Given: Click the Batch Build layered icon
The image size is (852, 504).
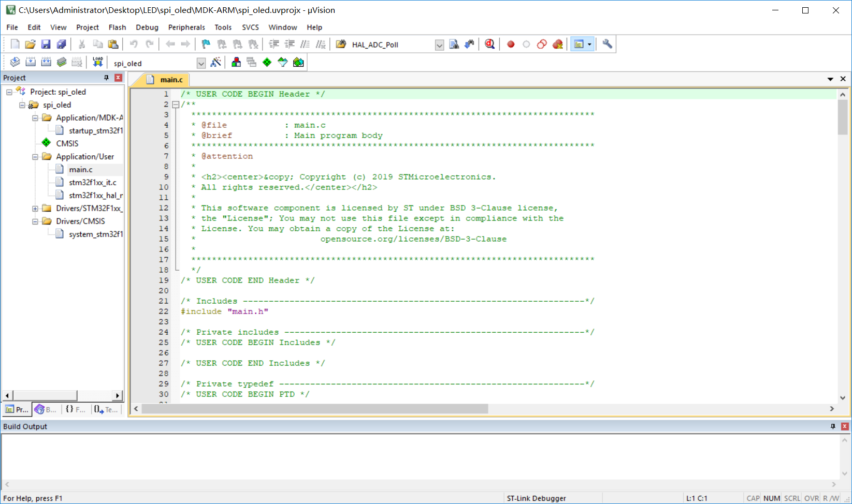Looking at the screenshot, I should 62,63.
